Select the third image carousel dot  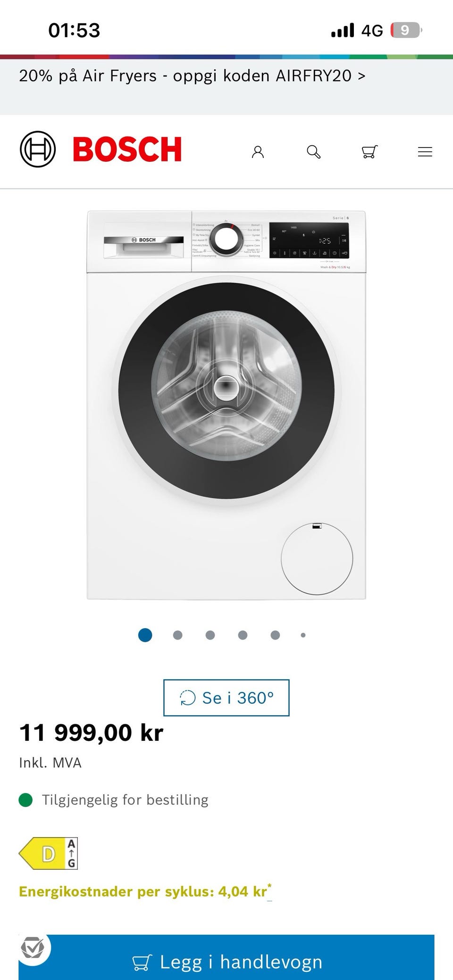click(210, 635)
